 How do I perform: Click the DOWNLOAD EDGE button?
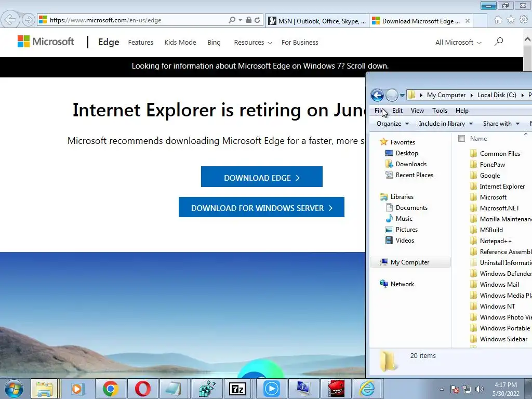coord(262,177)
